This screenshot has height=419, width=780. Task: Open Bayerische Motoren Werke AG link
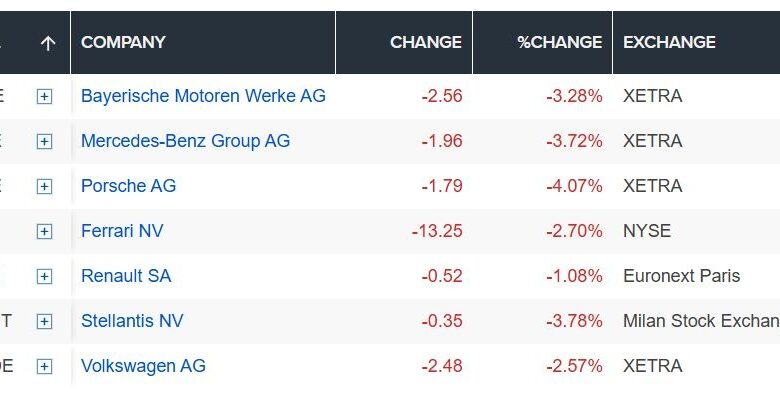(203, 96)
